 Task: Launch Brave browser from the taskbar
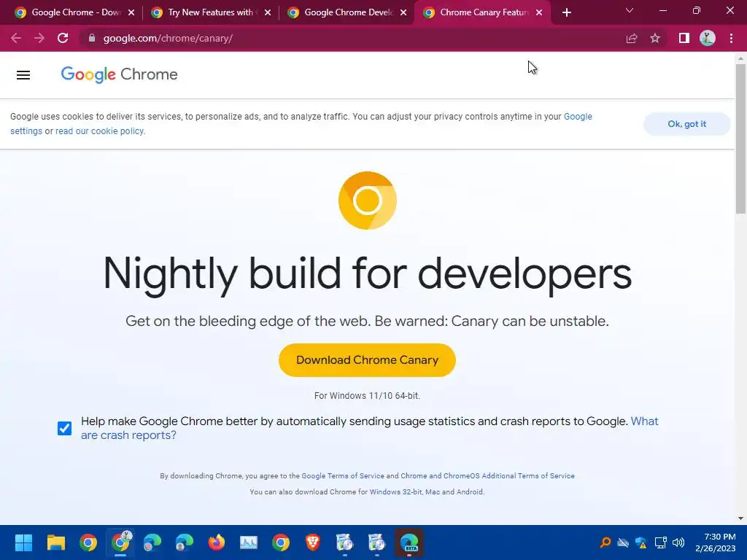pyautogui.click(x=312, y=542)
